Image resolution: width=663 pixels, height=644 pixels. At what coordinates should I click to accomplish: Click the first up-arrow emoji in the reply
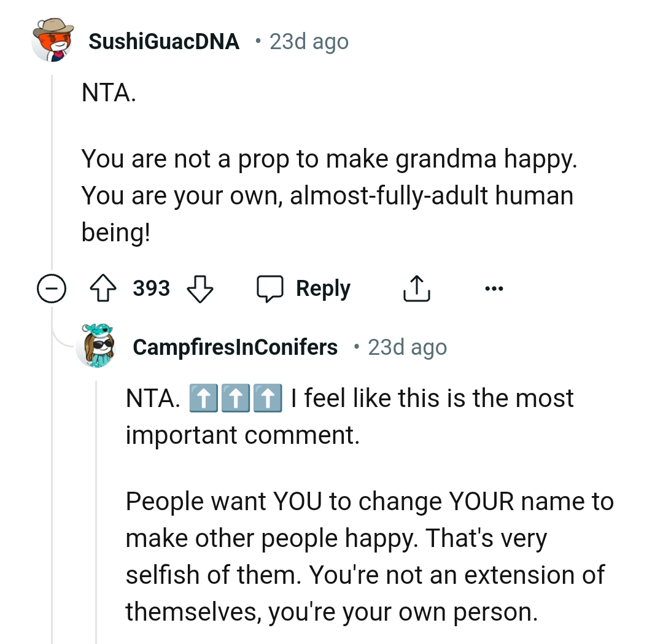point(203,397)
